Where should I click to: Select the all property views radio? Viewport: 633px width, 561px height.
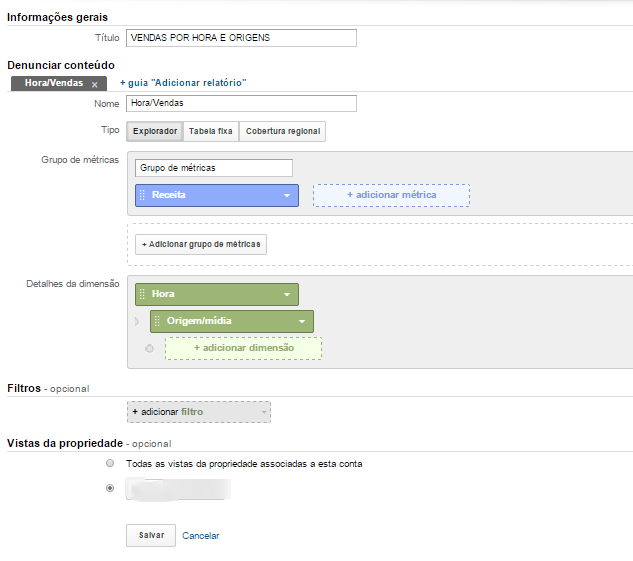click(x=110, y=463)
